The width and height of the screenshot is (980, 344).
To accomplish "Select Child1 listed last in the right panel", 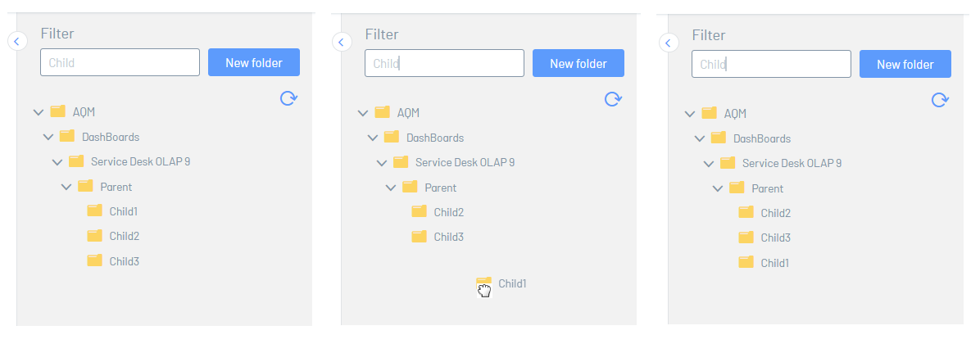I will pyautogui.click(x=774, y=263).
